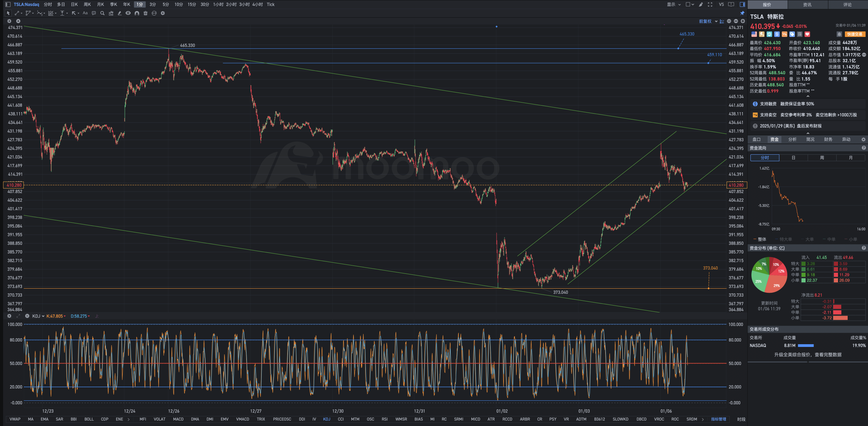The image size is (868, 426).
Task: Open the 财务 financials tab
Action: click(828, 139)
